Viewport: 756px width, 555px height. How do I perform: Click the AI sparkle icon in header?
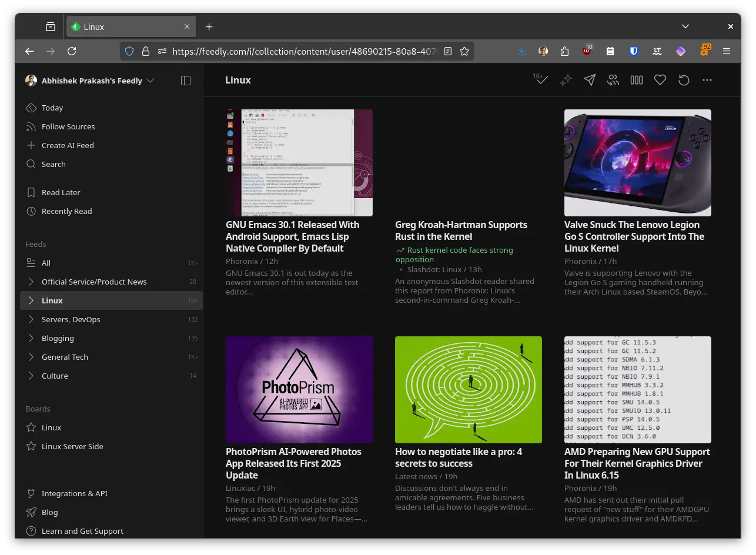(566, 80)
